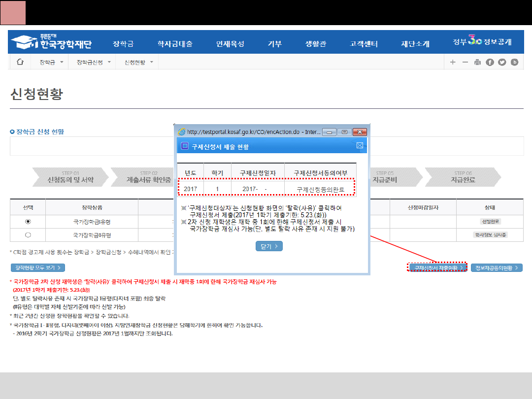532x399 pixels.
Task: Expand the 신청현황 breadcrumb dropdown
Action: 139,62
